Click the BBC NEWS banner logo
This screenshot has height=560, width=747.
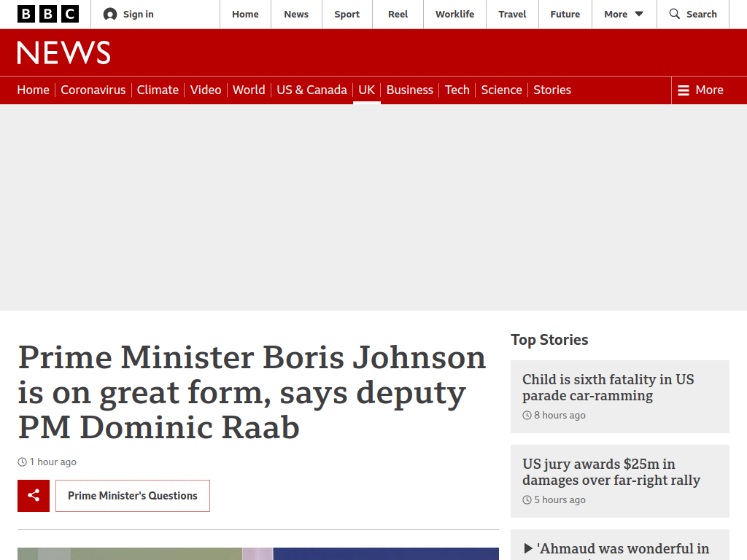click(64, 52)
